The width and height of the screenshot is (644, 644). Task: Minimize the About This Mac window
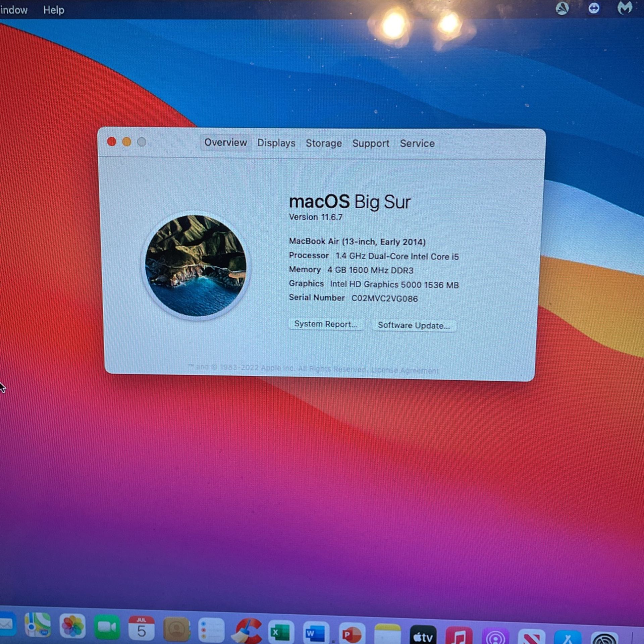[127, 142]
